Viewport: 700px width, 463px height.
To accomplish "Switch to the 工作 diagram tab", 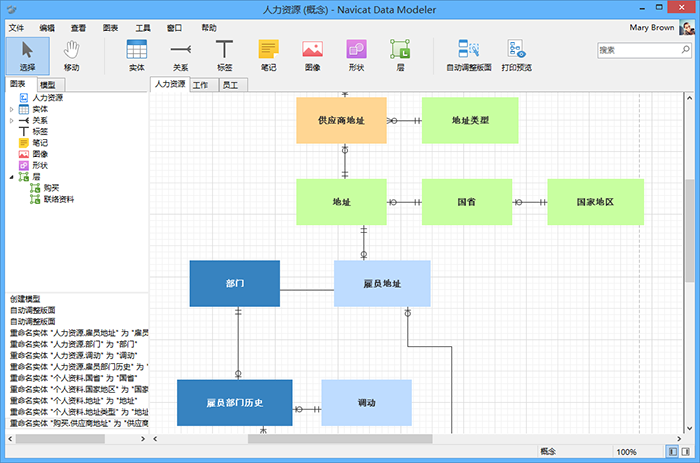I will 204,85.
